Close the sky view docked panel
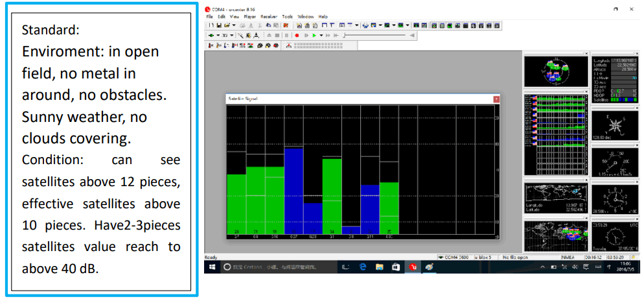The width and height of the screenshot is (644, 301). pos(586,53)
